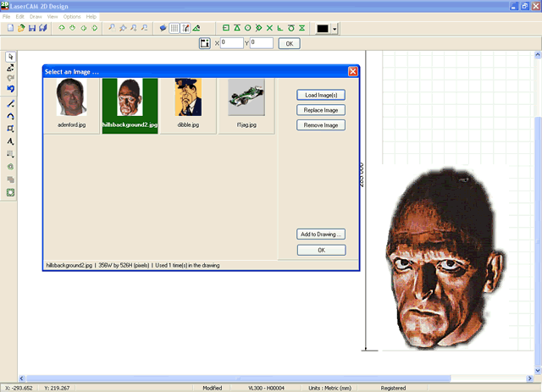This screenshot has height=392, width=542.
Task: Click OK in the Select an Image dialog
Action: point(322,250)
